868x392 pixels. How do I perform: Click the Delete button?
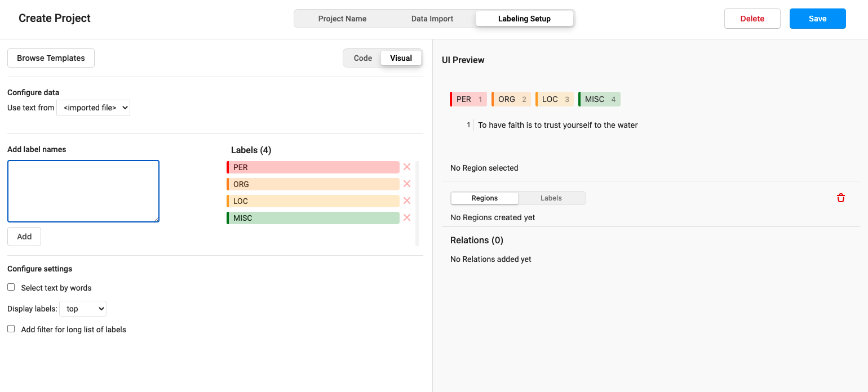tap(752, 19)
